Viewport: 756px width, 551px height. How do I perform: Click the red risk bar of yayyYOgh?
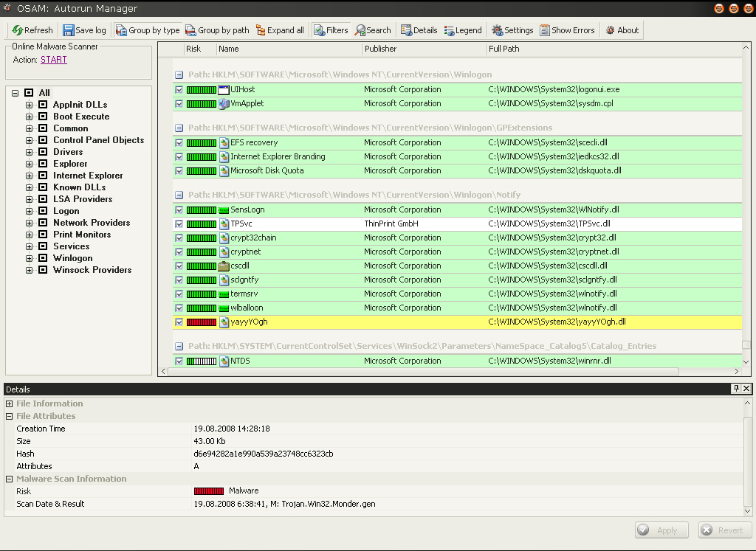pos(202,322)
